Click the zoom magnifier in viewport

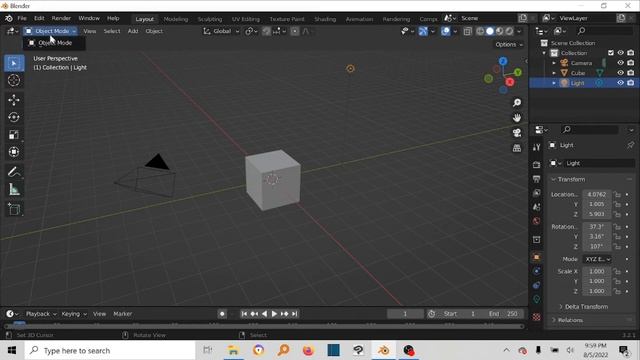[517, 102]
